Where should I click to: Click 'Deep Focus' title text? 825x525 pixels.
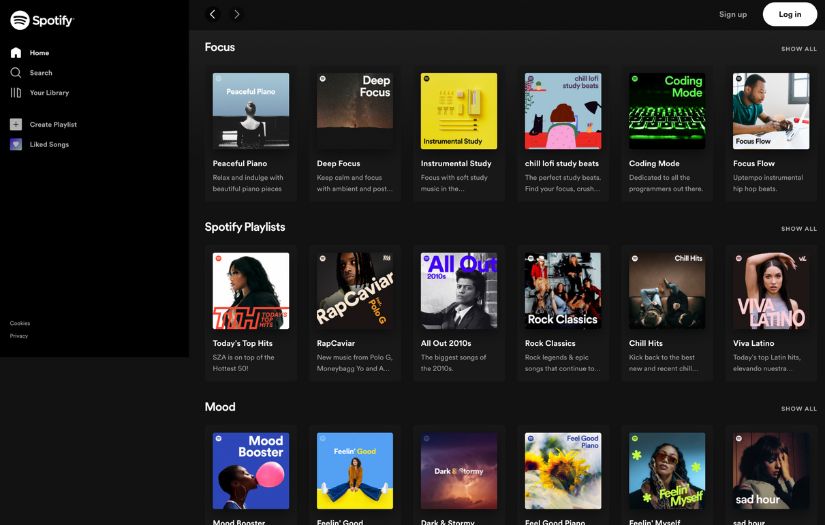coord(338,164)
